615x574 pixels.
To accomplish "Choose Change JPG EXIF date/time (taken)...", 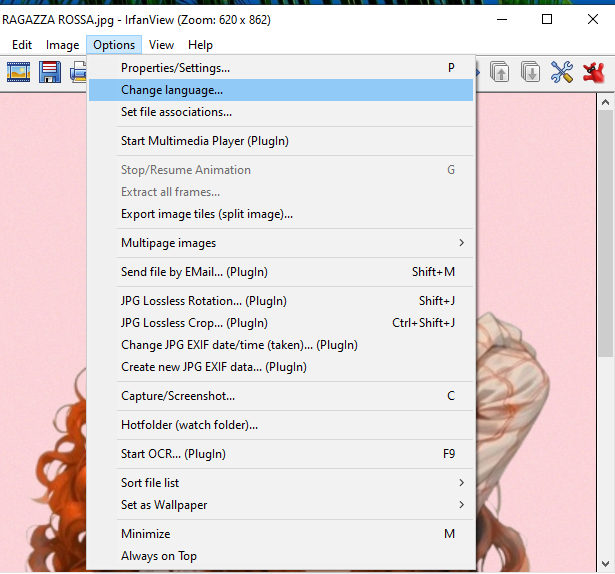I will click(x=281, y=345).
